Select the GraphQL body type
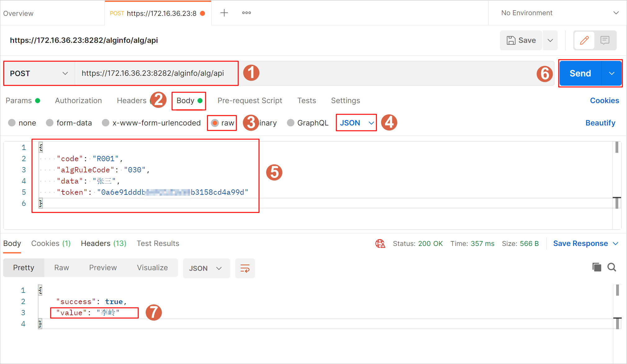This screenshot has width=627, height=364. (291, 123)
